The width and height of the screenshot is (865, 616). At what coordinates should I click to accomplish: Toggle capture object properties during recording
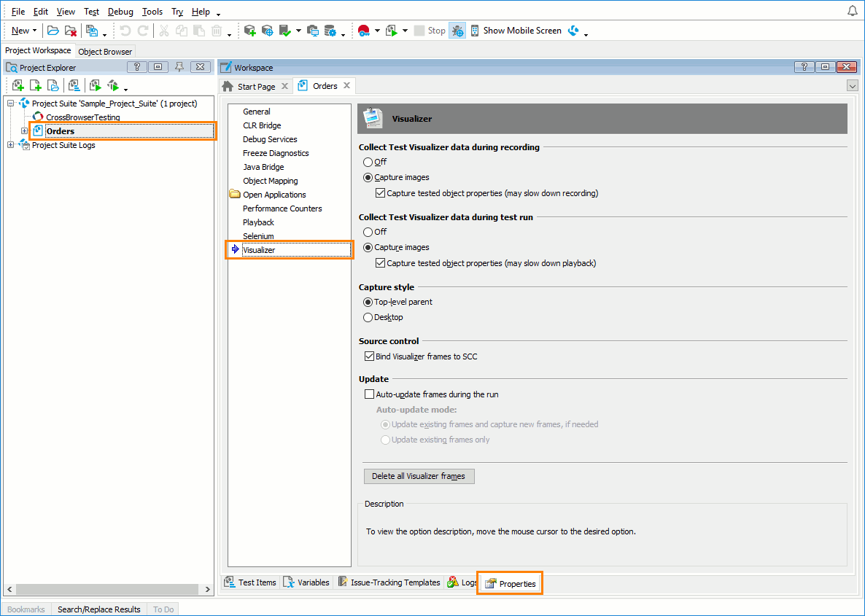[x=380, y=194]
